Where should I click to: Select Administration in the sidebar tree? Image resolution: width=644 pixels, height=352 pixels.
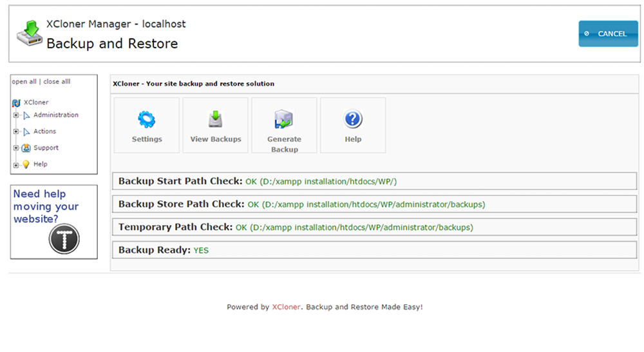pyautogui.click(x=56, y=115)
